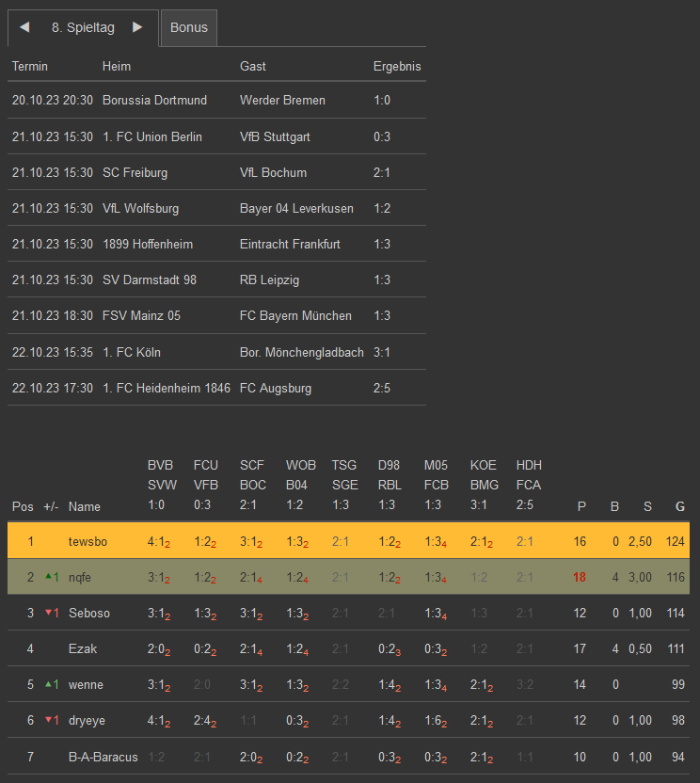Select the FSV Mainz 05 match row

point(216,315)
